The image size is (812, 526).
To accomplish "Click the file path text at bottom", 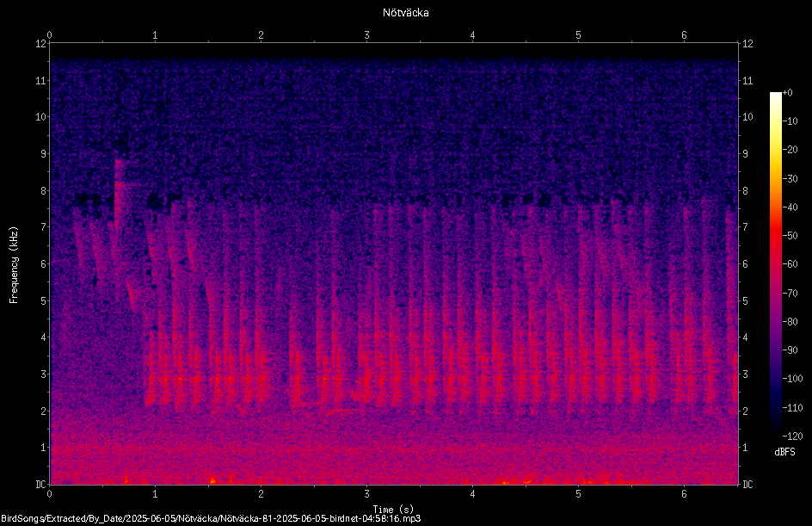I will click(211, 518).
